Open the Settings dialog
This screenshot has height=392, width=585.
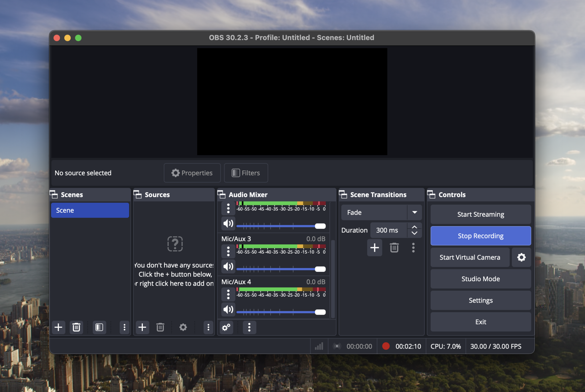point(480,300)
